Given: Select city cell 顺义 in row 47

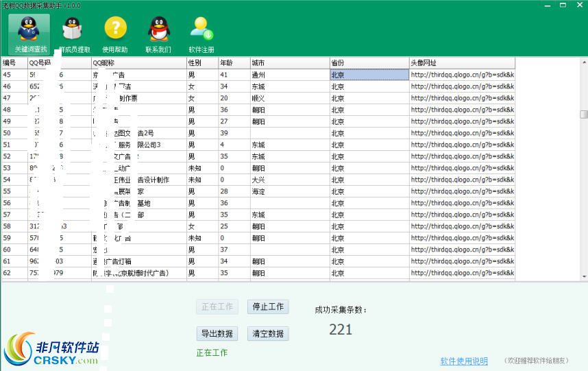Looking at the screenshot, I should pyautogui.click(x=290, y=98).
